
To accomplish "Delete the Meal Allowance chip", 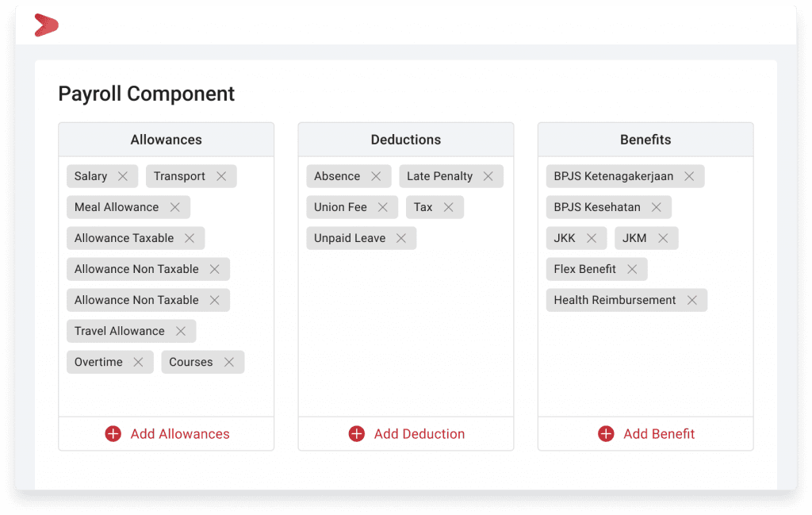I will click(x=174, y=207).
